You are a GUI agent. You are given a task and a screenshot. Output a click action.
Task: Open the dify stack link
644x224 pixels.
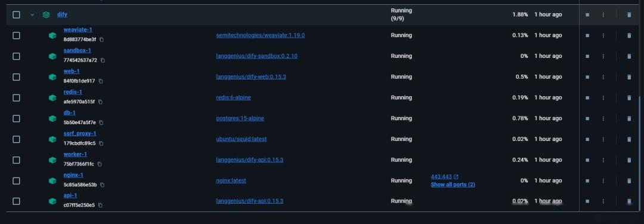tap(62, 14)
